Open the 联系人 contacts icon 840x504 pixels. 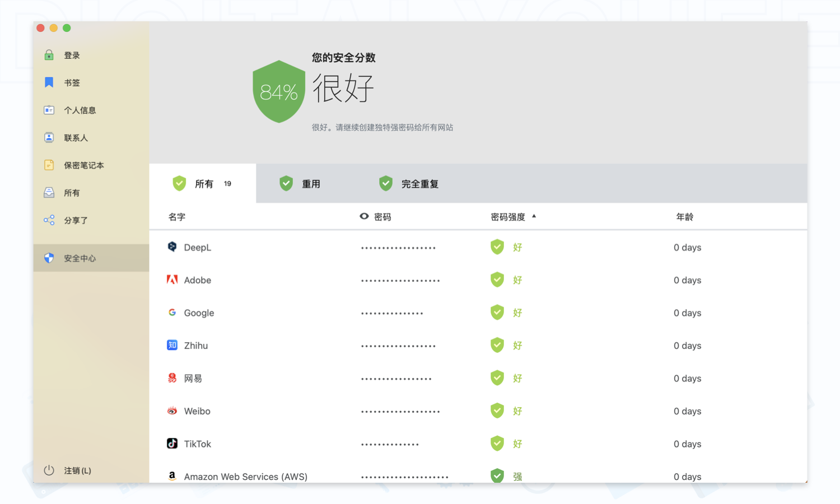pyautogui.click(x=49, y=137)
